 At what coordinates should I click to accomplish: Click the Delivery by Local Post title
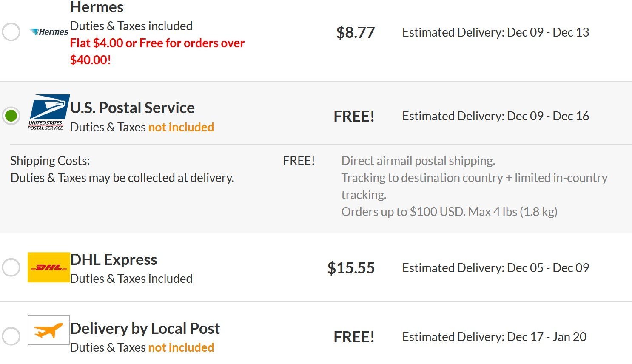click(145, 329)
